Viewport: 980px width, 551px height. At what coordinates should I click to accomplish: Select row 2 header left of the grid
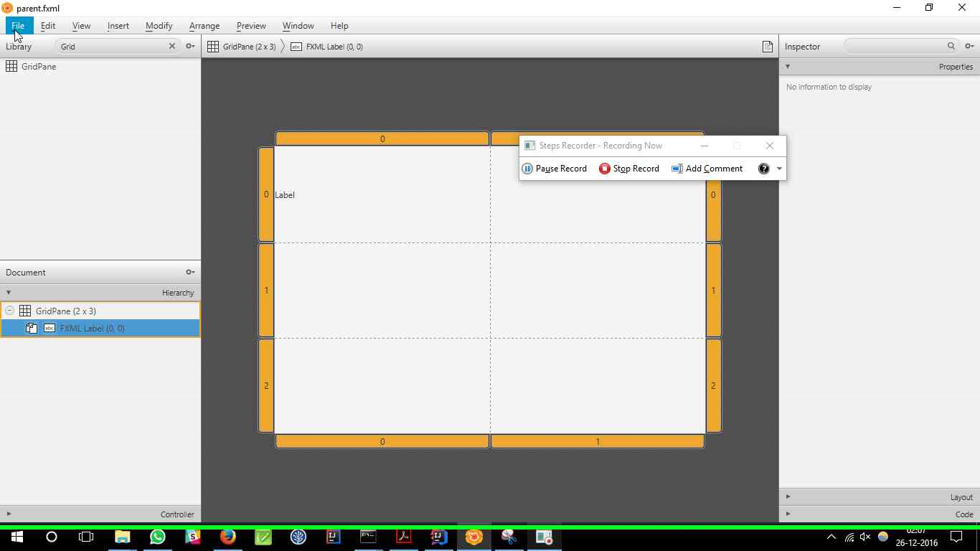pyautogui.click(x=266, y=385)
